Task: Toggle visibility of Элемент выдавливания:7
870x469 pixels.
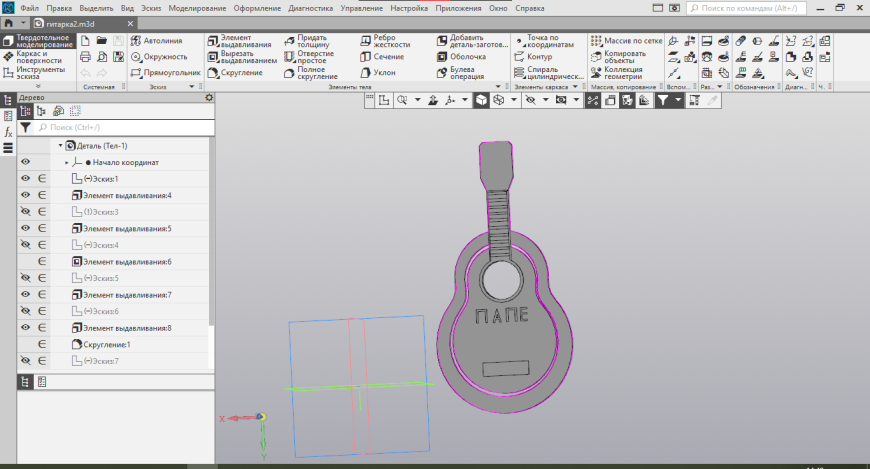Action: [25, 295]
